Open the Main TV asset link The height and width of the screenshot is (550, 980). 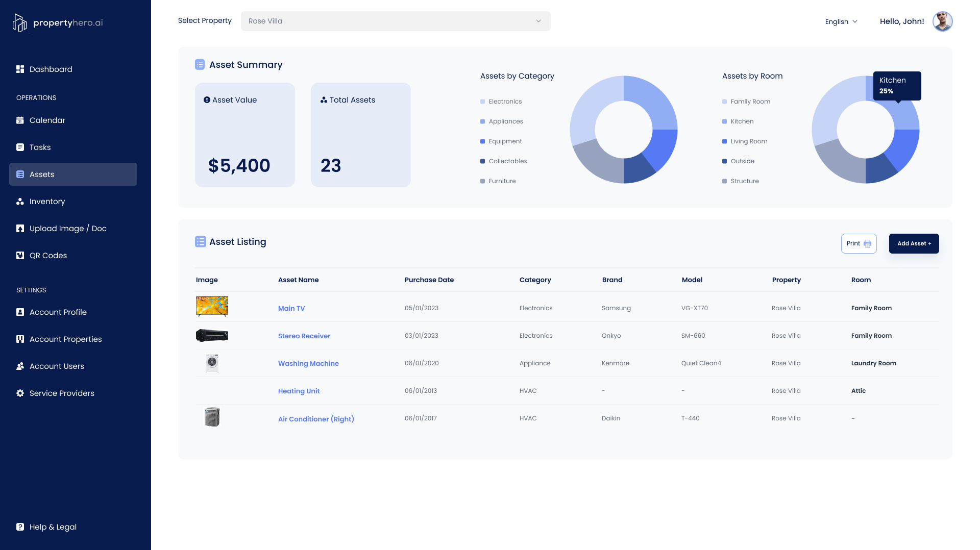point(291,308)
